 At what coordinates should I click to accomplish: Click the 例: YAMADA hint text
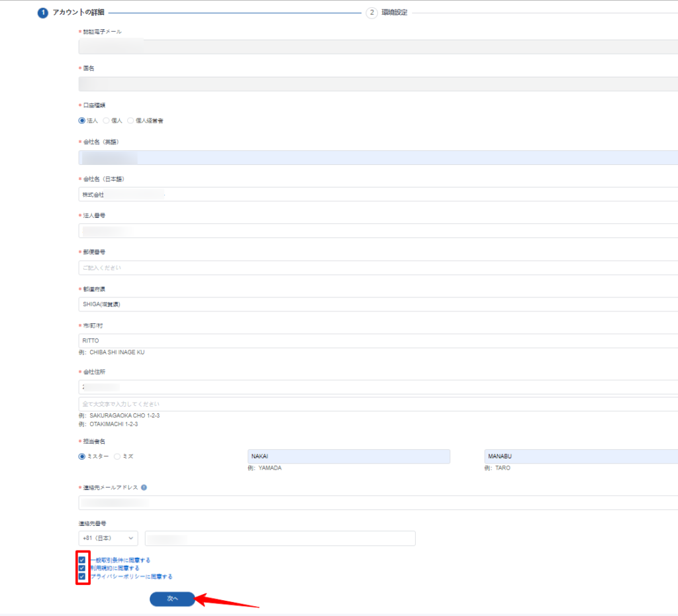[x=265, y=468]
